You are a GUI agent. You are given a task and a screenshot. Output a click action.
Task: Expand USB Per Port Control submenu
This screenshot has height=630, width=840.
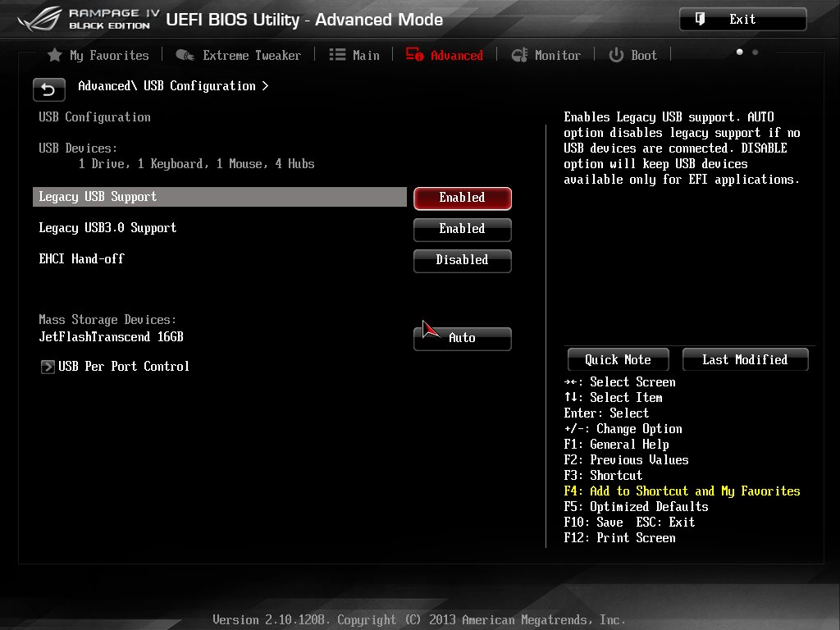point(123,367)
